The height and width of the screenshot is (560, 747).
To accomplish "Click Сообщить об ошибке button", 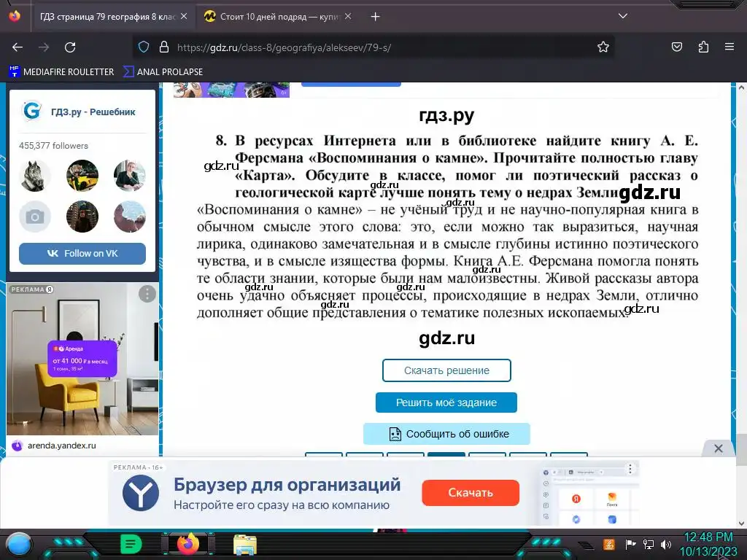I will coord(446,434).
